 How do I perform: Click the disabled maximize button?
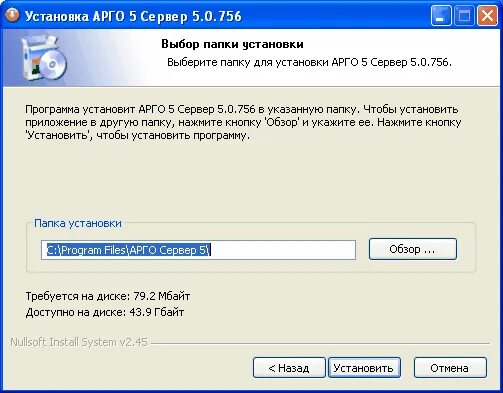click(464, 16)
